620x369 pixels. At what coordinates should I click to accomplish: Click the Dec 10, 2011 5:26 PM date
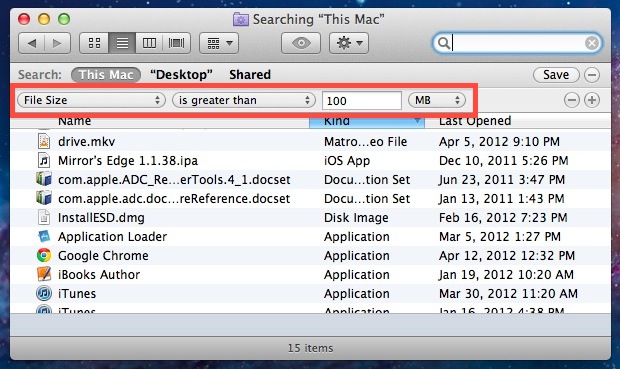point(503,161)
